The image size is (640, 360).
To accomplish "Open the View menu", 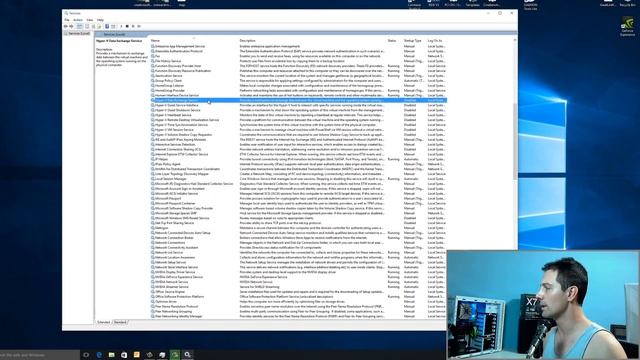I will pos(90,20).
